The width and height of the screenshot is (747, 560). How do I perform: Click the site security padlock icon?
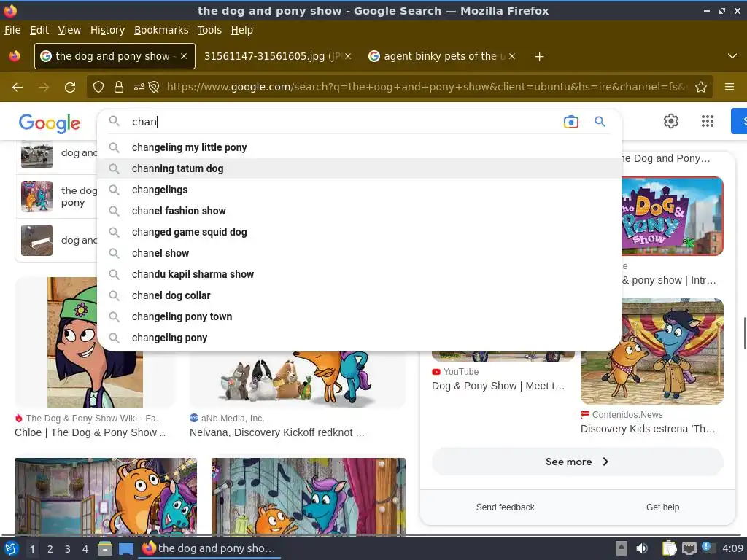pos(119,87)
